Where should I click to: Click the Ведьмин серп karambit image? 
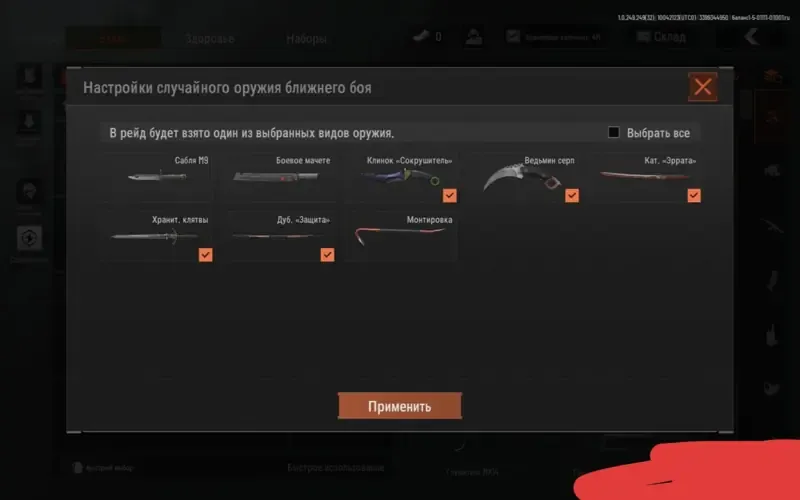pyautogui.click(x=521, y=178)
